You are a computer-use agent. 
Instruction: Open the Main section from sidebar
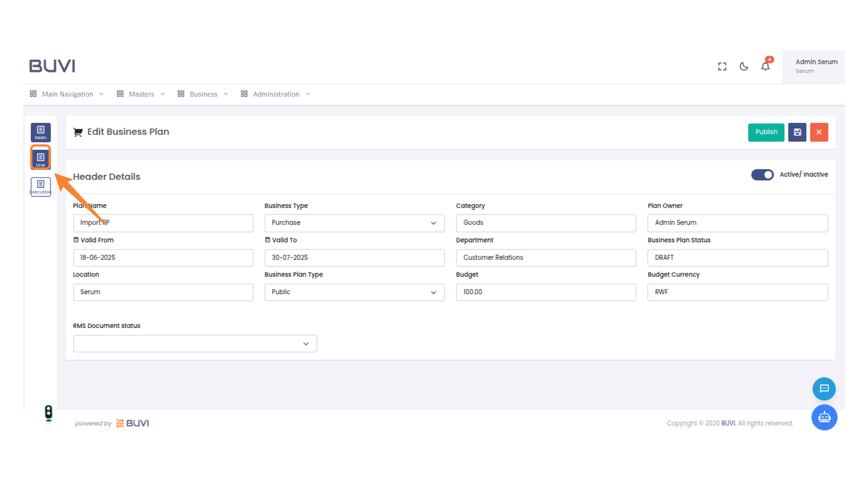(40, 132)
